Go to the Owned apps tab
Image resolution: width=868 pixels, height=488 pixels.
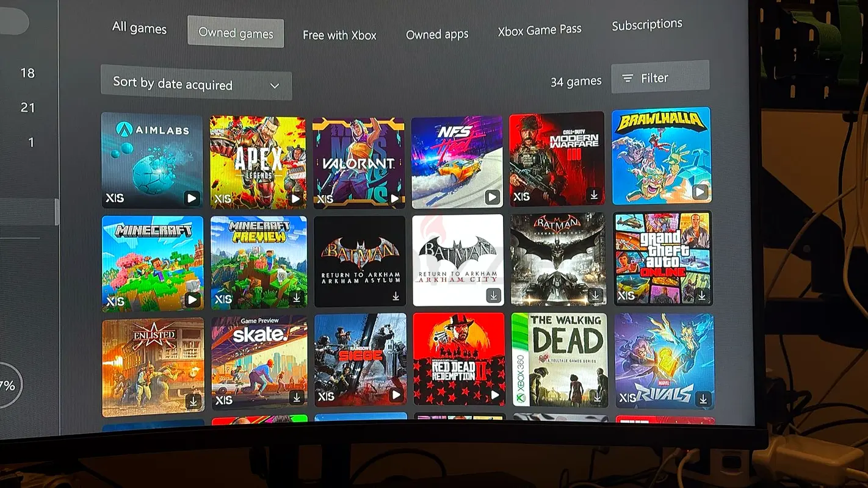click(x=437, y=34)
